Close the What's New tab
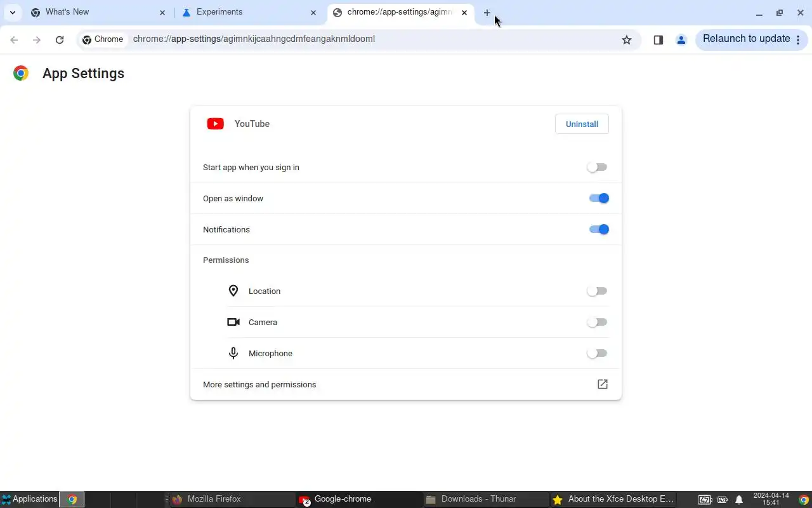Image resolution: width=812 pixels, height=508 pixels. (162, 13)
